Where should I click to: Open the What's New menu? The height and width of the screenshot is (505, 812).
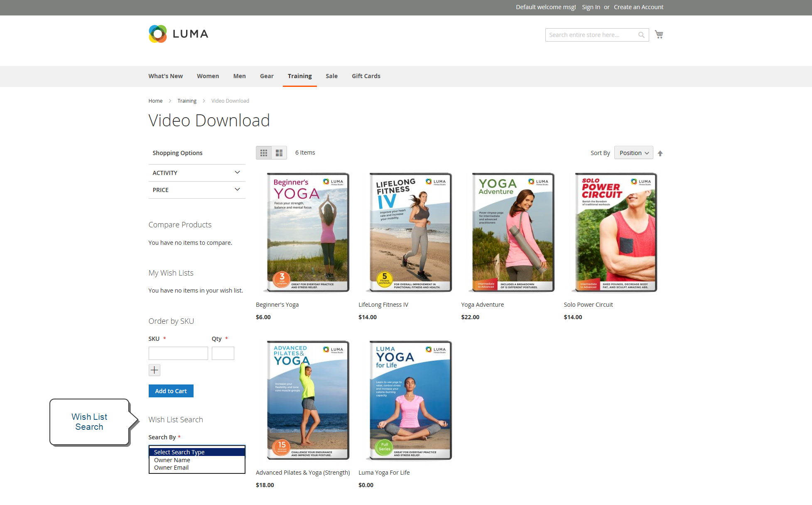click(166, 76)
